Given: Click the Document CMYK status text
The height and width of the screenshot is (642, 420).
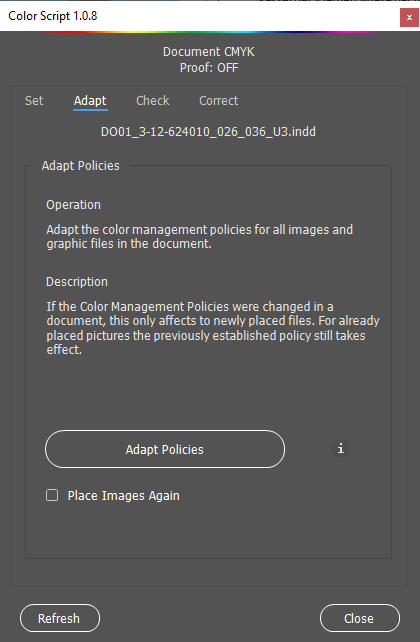Looking at the screenshot, I should tap(209, 52).
